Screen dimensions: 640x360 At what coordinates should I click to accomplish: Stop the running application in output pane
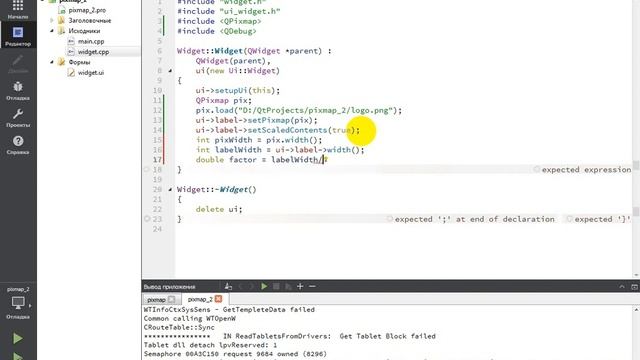(276, 287)
